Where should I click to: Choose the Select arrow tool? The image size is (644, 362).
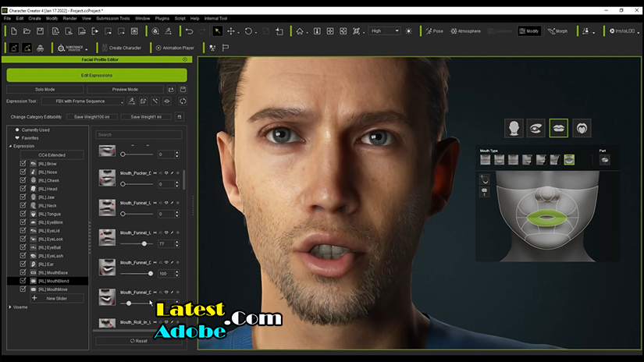click(217, 31)
